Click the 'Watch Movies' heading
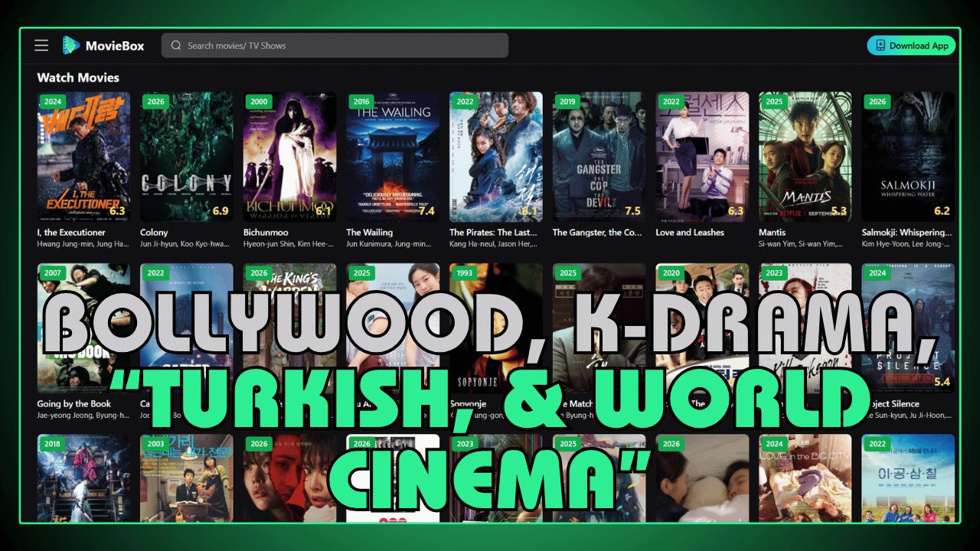 (x=78, y=77)
